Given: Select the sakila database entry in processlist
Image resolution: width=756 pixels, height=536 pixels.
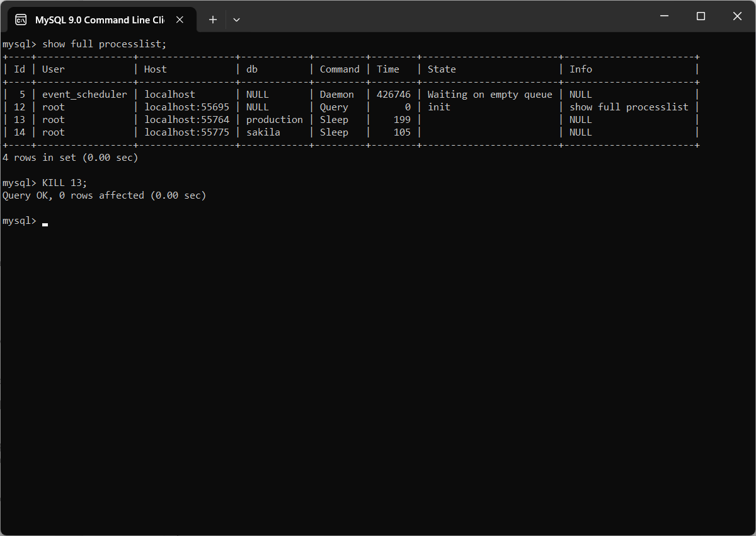Looking at the screenshot, I should point(263,132).
